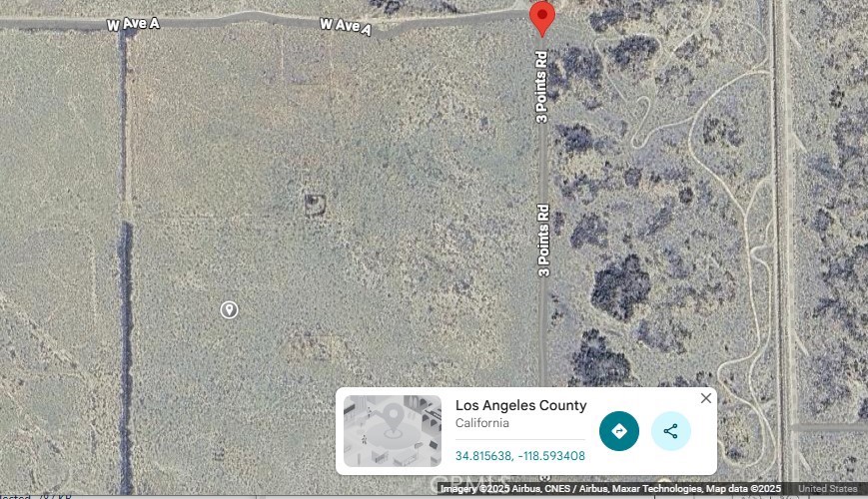Click the United States footer label
868x499 pixels.
tap(828, 488)
